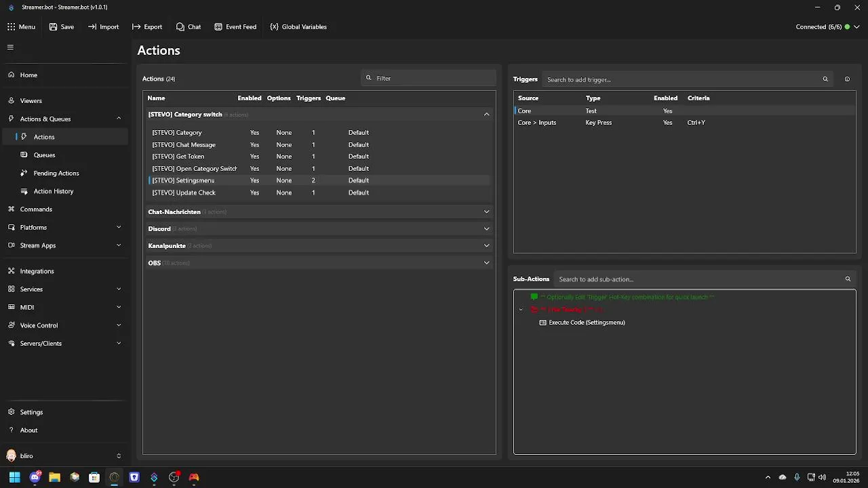Select the Core Test trigger row
This screenshot has width=868, height=488.
685,110
